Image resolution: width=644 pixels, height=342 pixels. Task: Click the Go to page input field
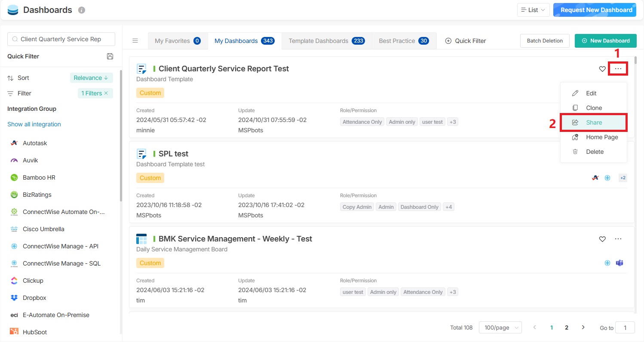[x=625, y=327]
